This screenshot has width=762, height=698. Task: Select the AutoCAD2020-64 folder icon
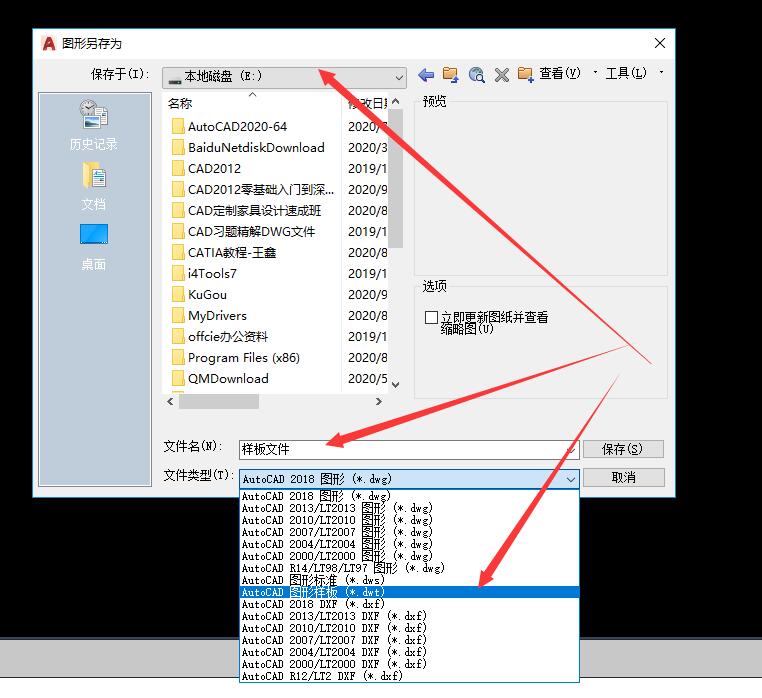pos(178,126)
